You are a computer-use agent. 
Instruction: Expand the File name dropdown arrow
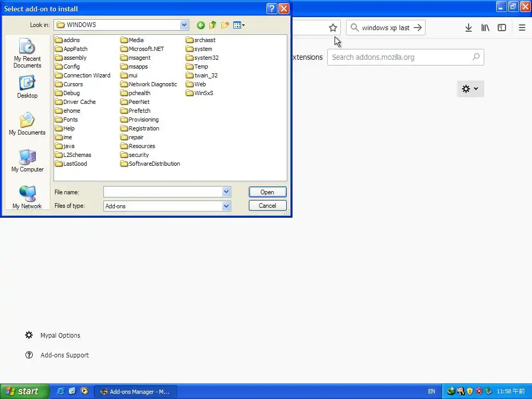tap(226, 192)
